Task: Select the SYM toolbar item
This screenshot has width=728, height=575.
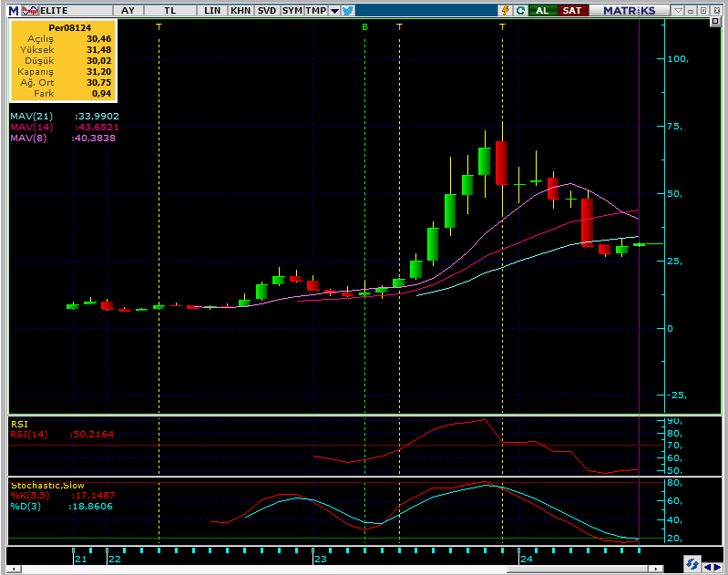Action: click(x=292, y=10)
